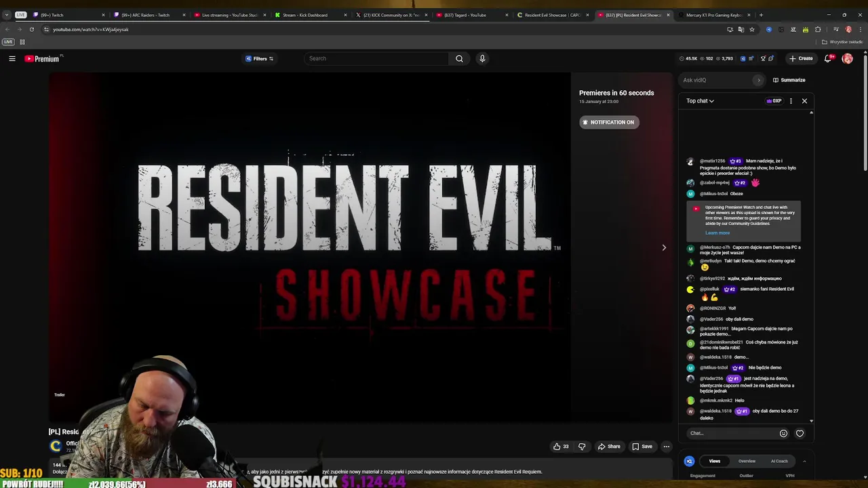Dislike the video with thumbs down
Viewport: 868px width, 488px height.
(x=582, y=447)
